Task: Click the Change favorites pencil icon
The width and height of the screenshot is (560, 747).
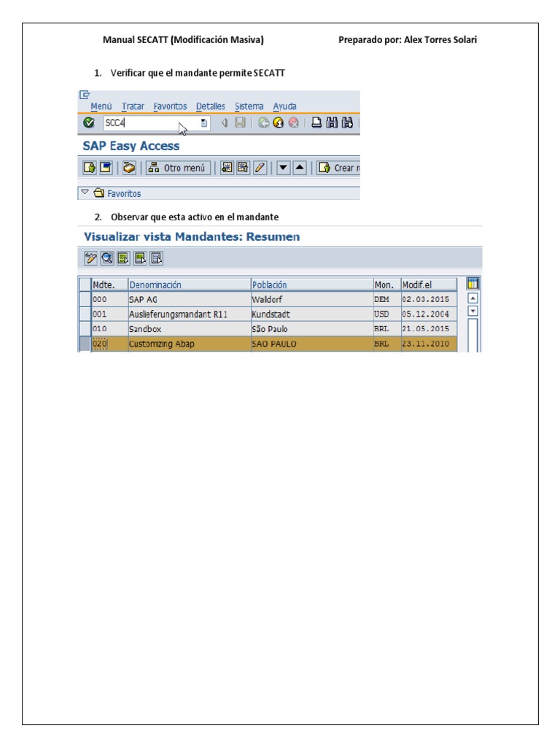Action: pyautogui.click(x=260, y=168)
